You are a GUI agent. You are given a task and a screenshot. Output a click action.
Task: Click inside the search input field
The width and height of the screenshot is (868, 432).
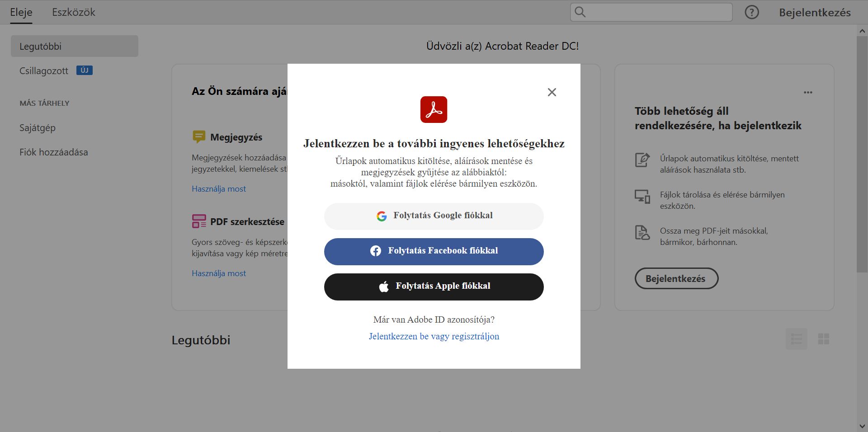tap(656, 12)
